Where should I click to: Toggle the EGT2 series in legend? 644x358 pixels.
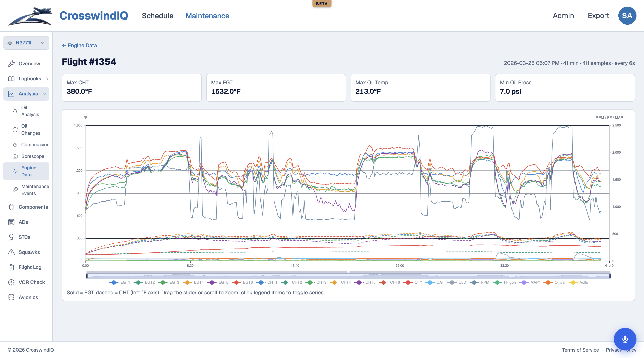coord(144,282)
